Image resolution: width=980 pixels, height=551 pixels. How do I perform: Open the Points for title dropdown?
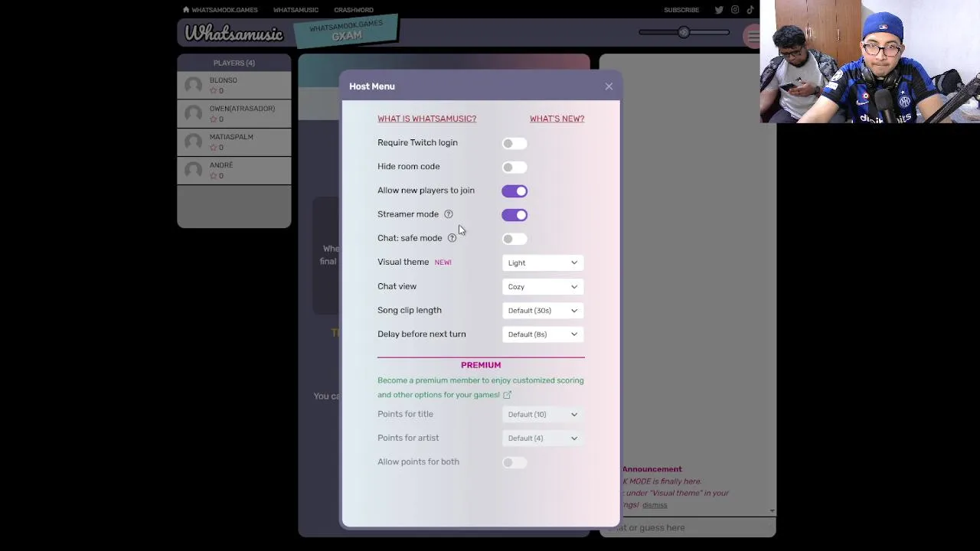click(543, 414)
